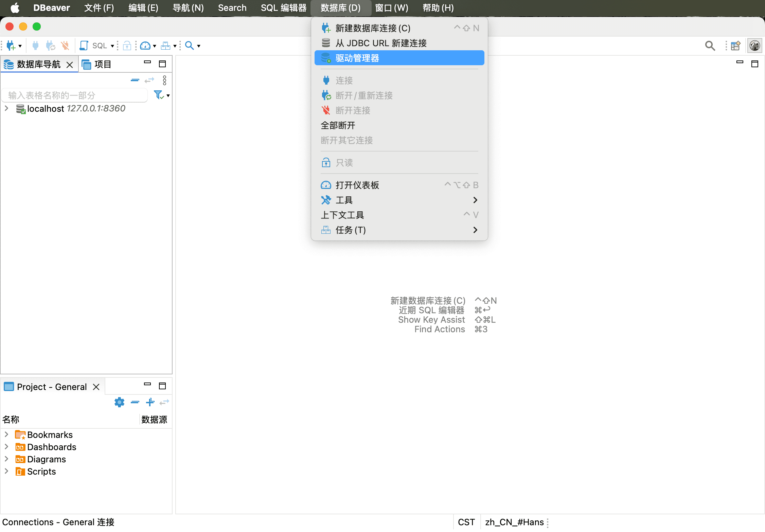Toggle link with editor in navigator
The width and height of the screenshot is (765, 532).
click(149, 80)
